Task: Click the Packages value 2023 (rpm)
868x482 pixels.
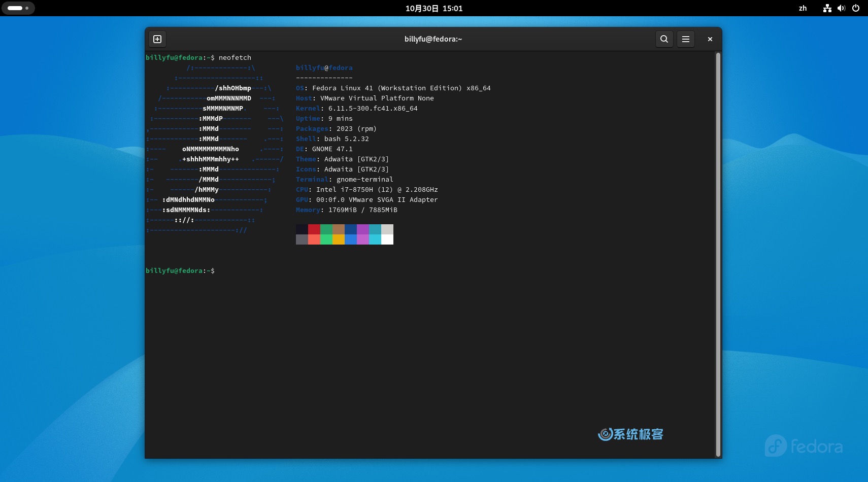Action: point(356,129)
